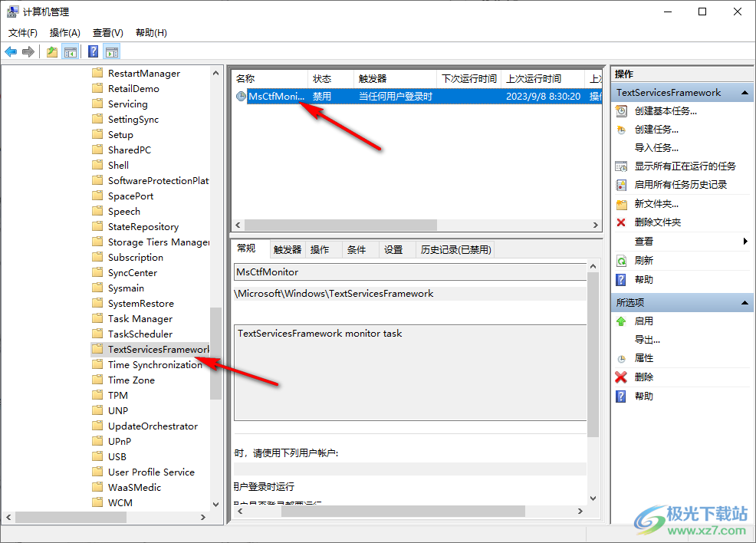Click the help icon under 所选项

(621, 397)
